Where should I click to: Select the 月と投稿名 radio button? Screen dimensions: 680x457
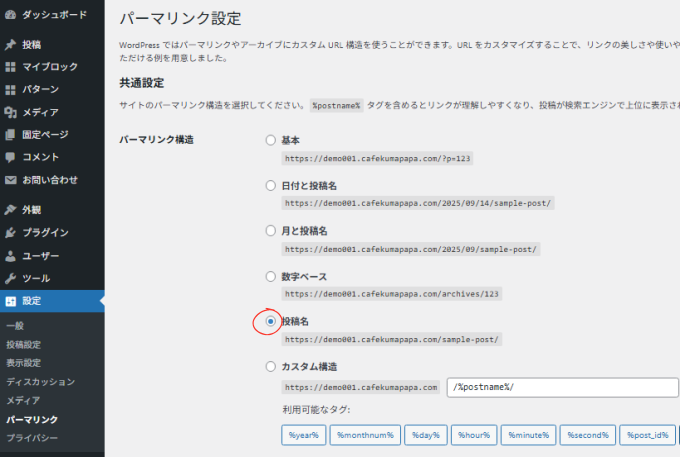[271, 231]
